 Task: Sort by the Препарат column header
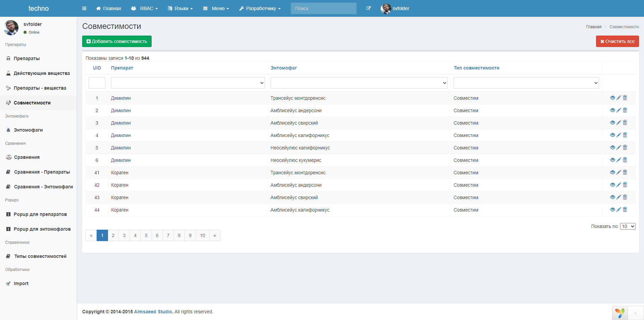click(x=122, y=68)
